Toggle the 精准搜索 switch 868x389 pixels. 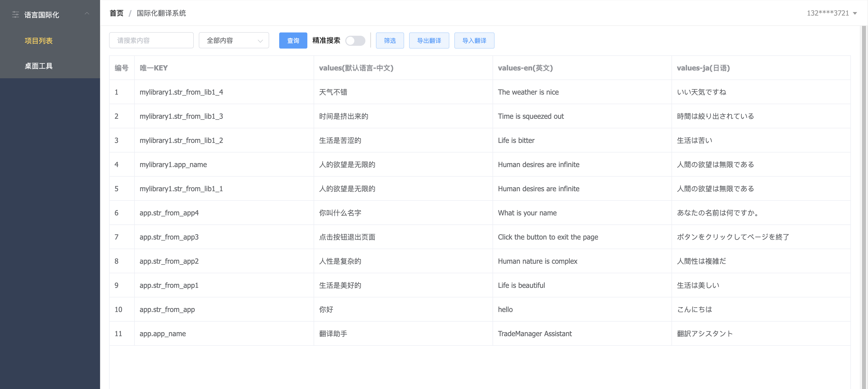click(355, 41)
